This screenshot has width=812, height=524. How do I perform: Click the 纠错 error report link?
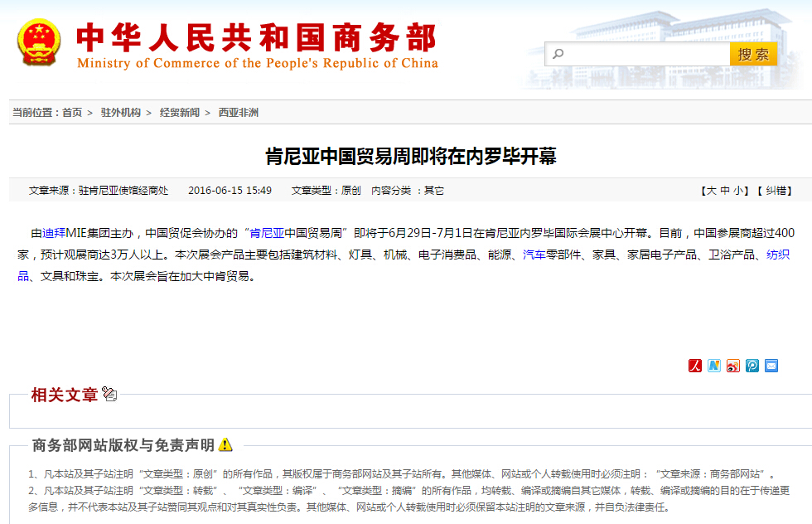click(x=776, y=191)
